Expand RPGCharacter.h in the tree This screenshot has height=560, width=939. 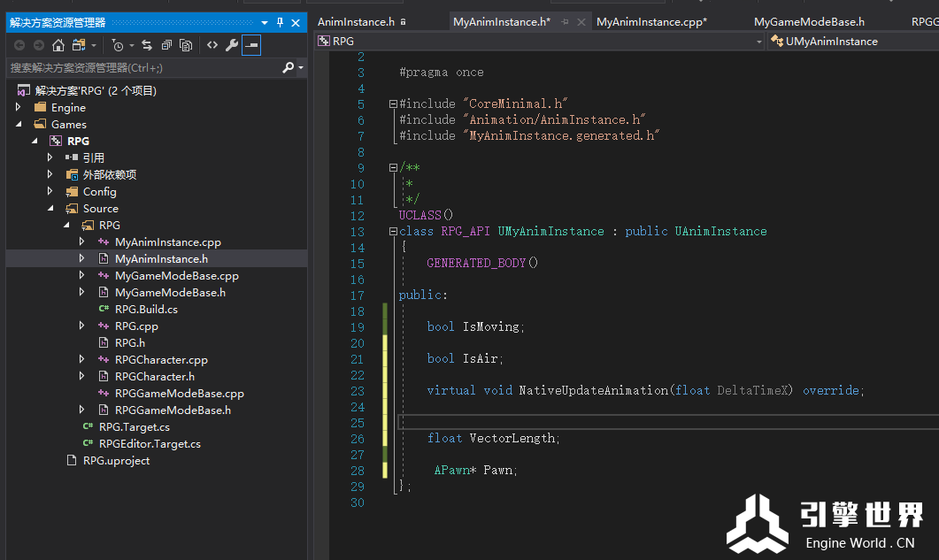pyautogui.click(x=82, y=376)
